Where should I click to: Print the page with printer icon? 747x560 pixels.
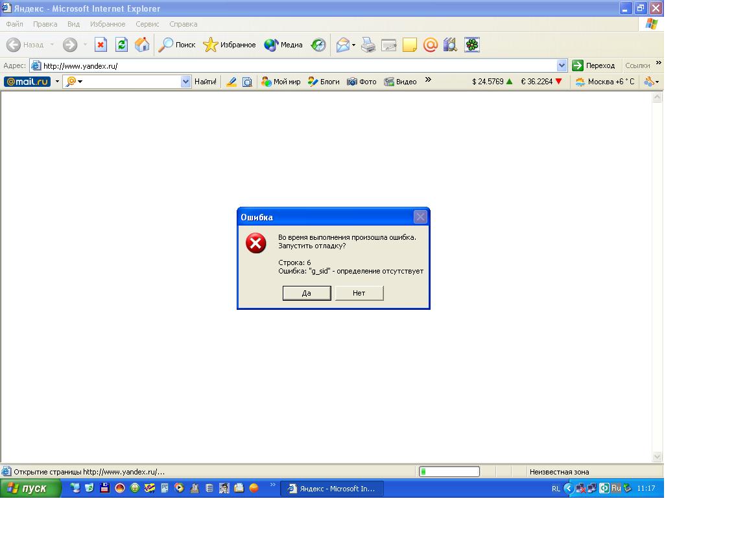(x=368, y=45)
